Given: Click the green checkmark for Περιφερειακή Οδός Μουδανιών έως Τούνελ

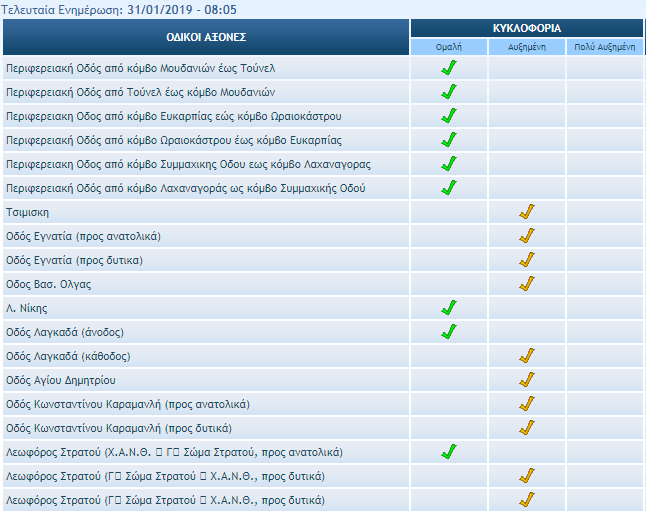Looking at the screenshot, I should pos(449,68).
